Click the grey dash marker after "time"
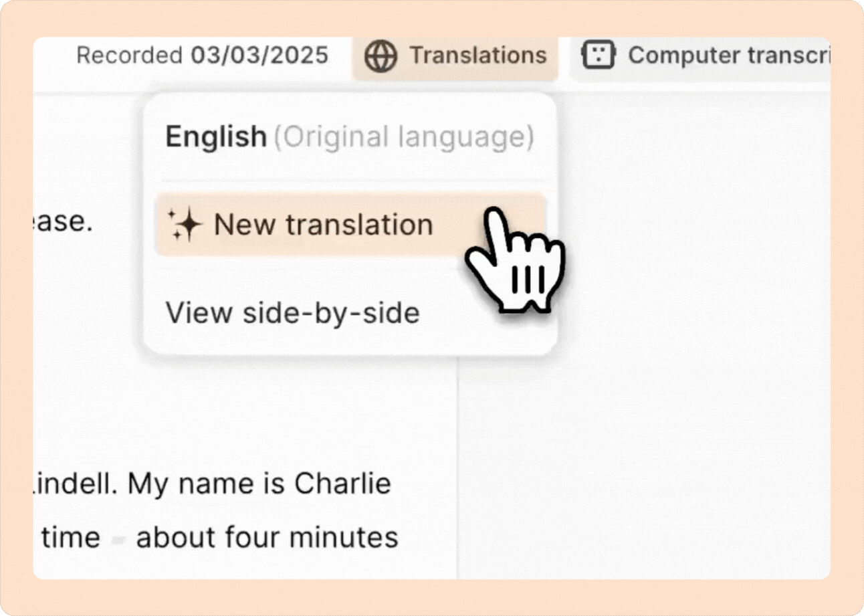Image resolution: width=864 pixels, height=616 pixels. pos(118,539)
